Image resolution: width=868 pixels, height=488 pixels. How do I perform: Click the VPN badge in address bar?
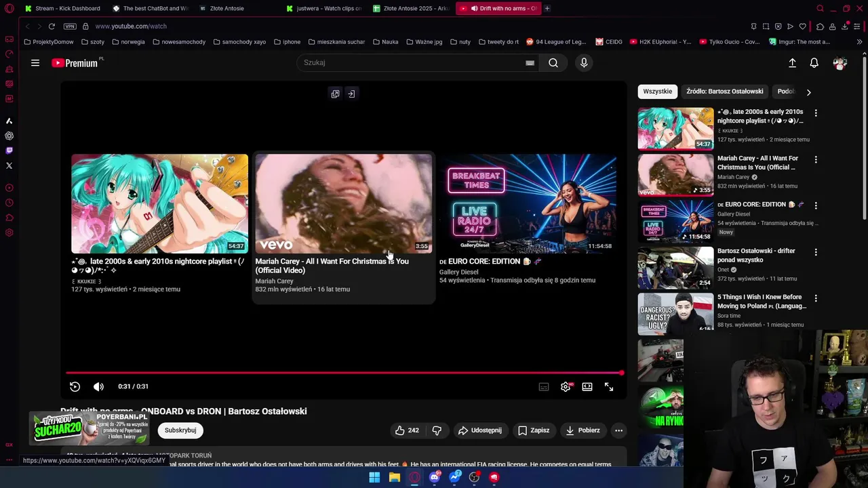(70, 26)
